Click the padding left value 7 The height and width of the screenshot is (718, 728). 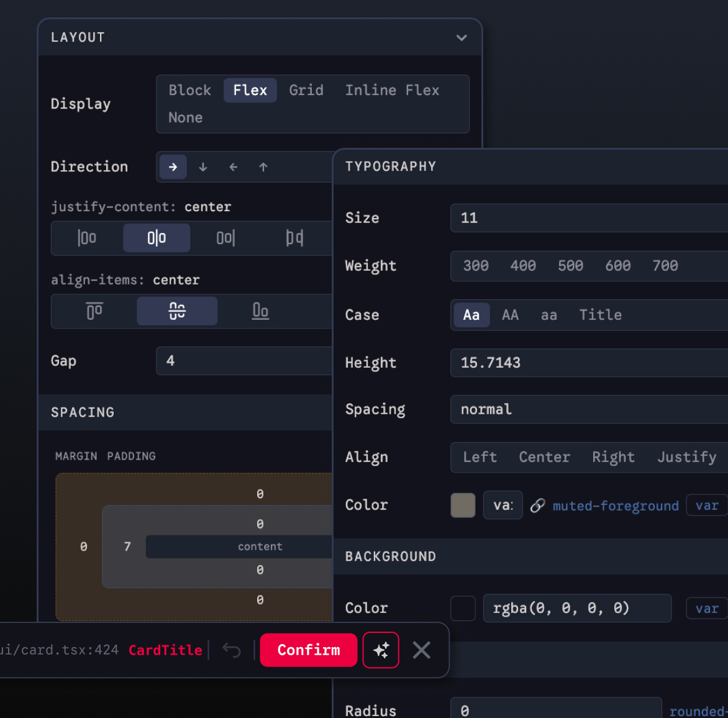point(127,547)
